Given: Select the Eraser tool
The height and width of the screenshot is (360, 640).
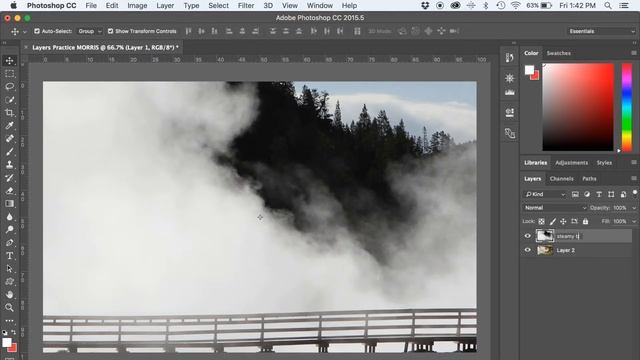Looking at the screenshot, I should tap(9, 191).
